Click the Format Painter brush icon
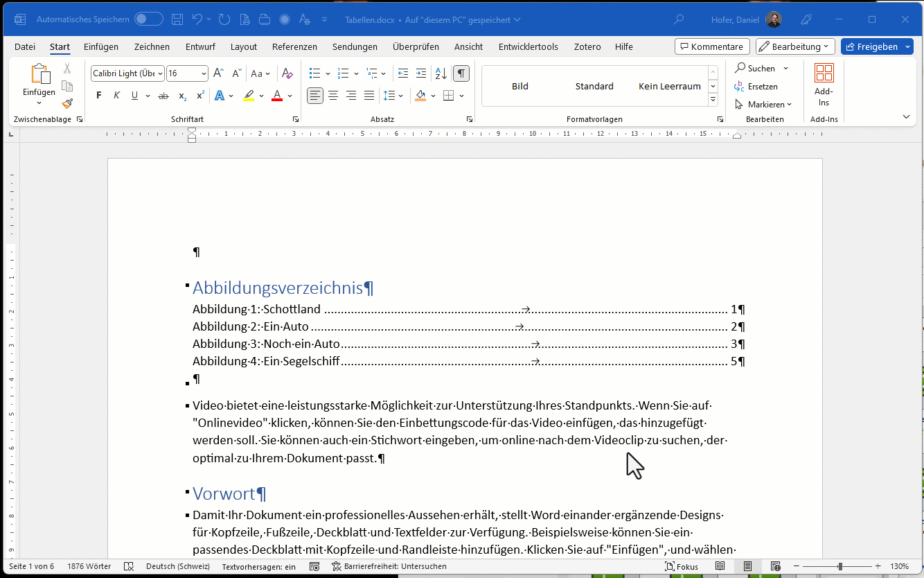924x578 pixels. [x=67, y=104]
